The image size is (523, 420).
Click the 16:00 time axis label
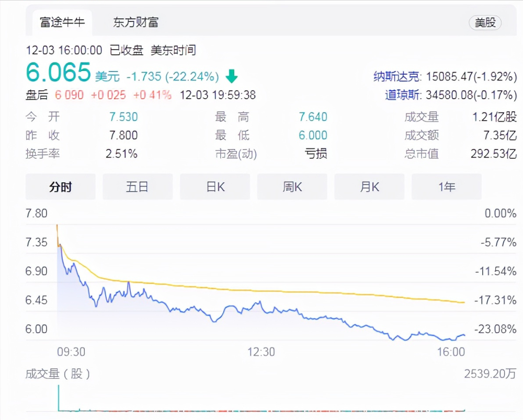coord(451,352)
